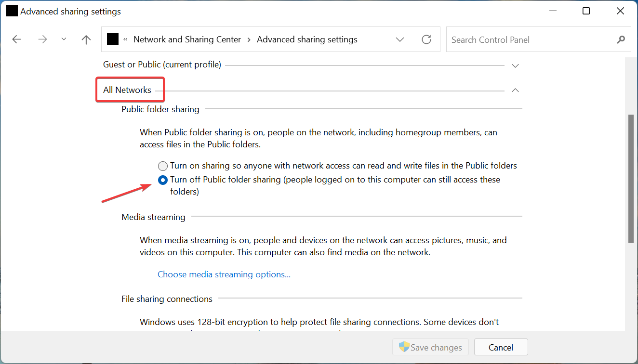Screen dimensions: 638x364
Task: Open the recent locations chevron
Action: pos(64,39)
